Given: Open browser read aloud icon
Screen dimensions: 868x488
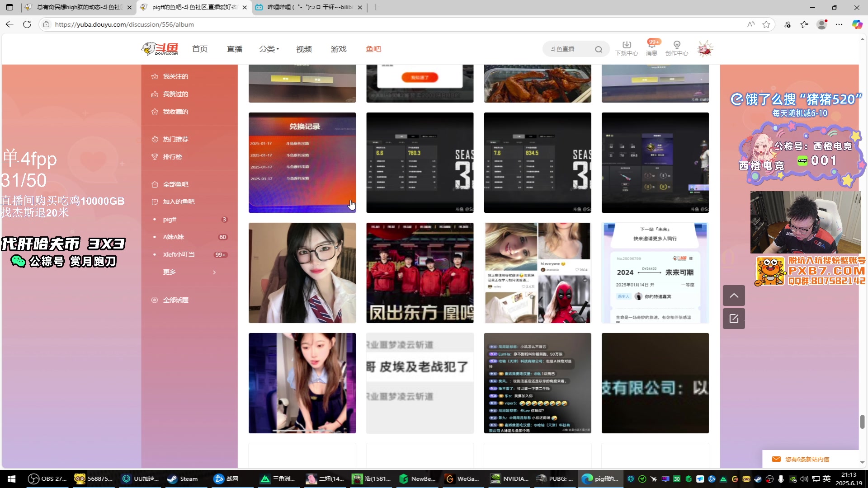Looking at the screenshot, I should pyautogui.click(x=751, y=24).
